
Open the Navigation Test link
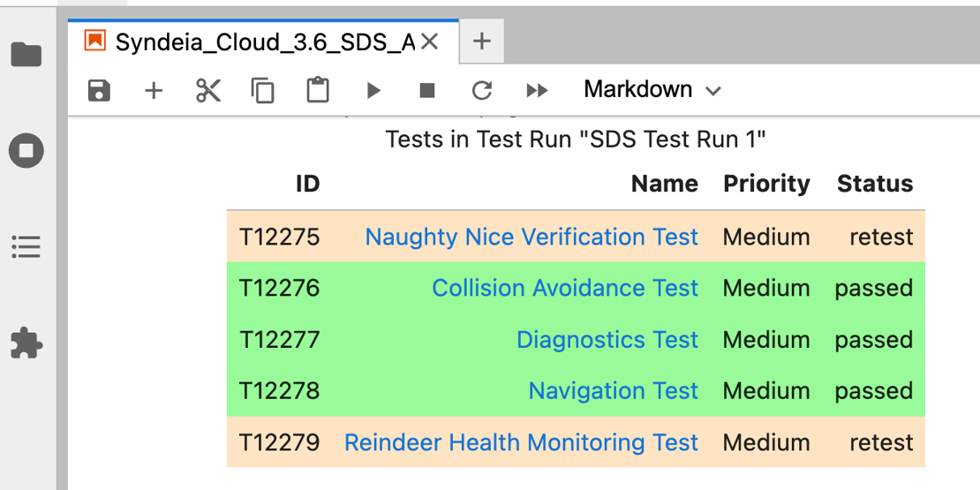pos(614,391)
